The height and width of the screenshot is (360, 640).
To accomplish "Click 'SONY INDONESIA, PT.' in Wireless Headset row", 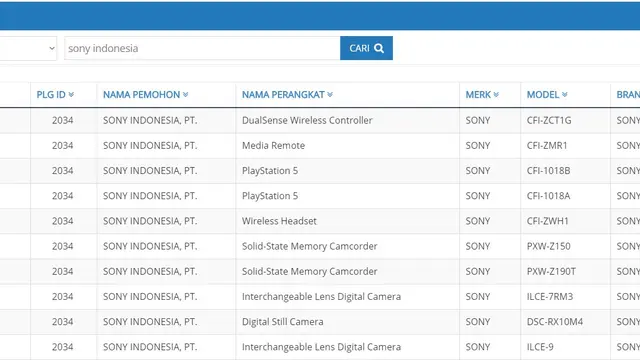I will (150, 221).
